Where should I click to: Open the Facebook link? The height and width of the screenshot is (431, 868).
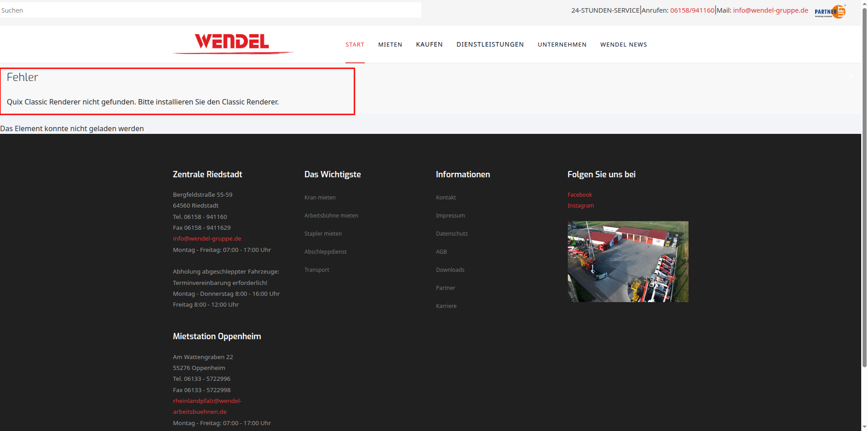pyautogui.click(x=580, y=194)
